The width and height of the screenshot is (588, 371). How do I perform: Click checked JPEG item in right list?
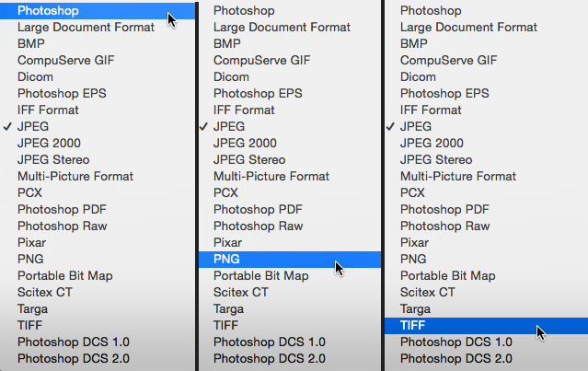(487, 127)
